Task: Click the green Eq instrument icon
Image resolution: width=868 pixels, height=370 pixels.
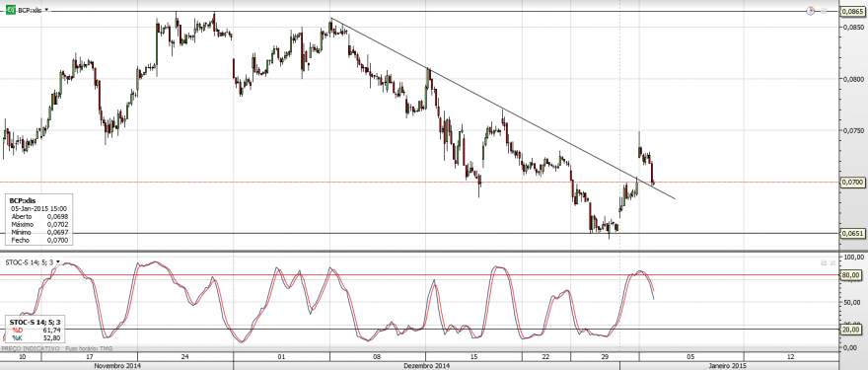Action: coord(11,10)
